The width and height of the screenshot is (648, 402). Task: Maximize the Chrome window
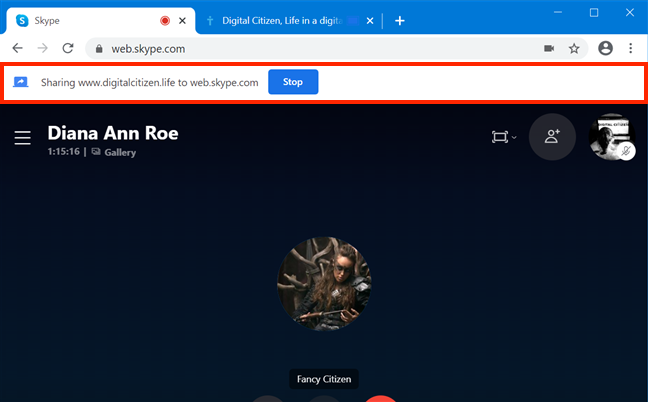[594, 12]
